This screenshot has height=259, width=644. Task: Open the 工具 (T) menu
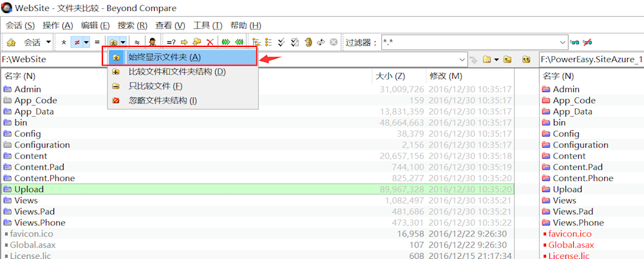(x=208, y=26)
